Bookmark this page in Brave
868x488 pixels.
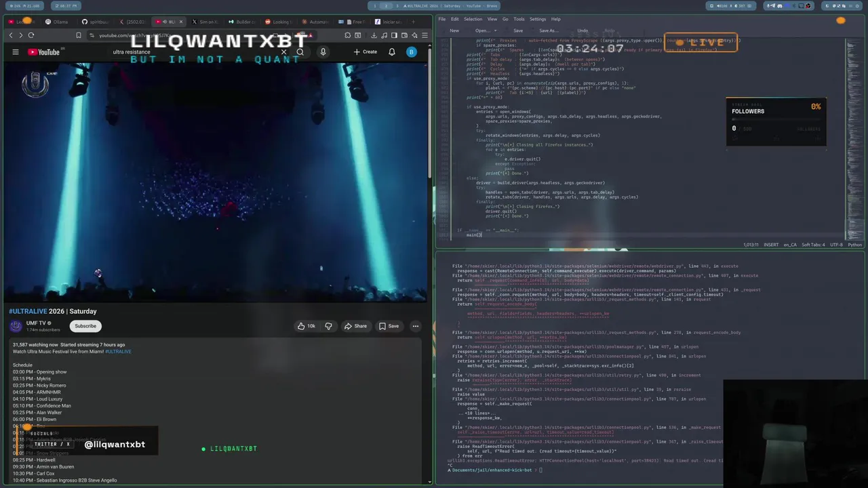pos(79,35)
